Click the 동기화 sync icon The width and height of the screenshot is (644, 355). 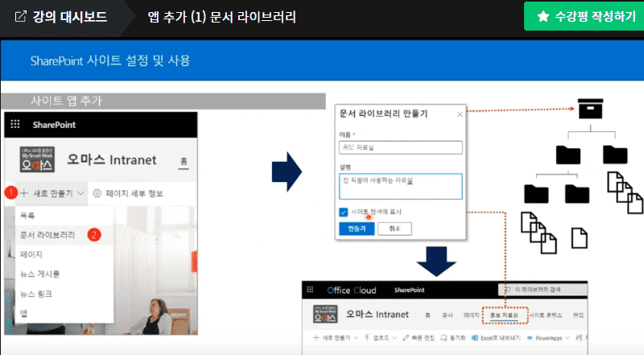[x=444, y=338]
